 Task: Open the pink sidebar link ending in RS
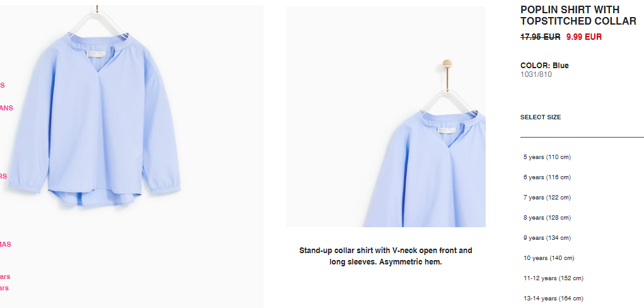tap(3, 176)
